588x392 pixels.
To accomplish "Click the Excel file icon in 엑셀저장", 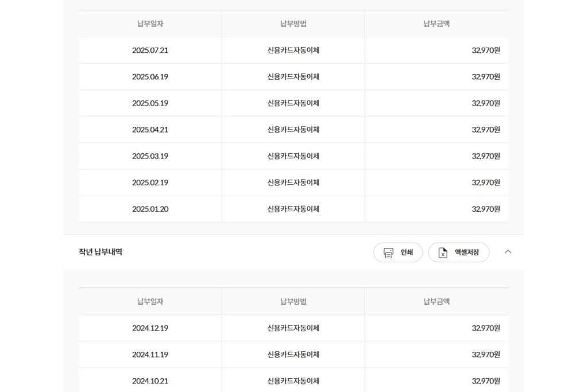I will coord(443,253).
